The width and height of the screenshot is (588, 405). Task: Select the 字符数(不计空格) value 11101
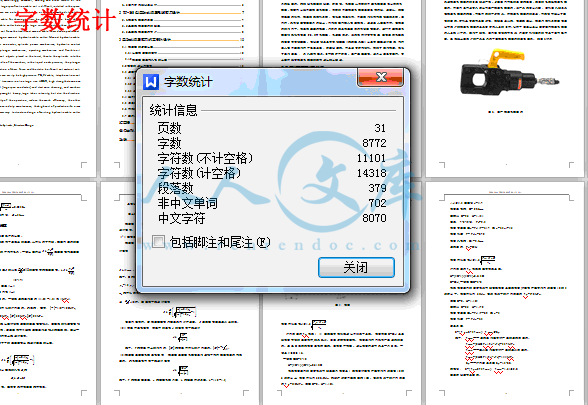click(371, 158)
